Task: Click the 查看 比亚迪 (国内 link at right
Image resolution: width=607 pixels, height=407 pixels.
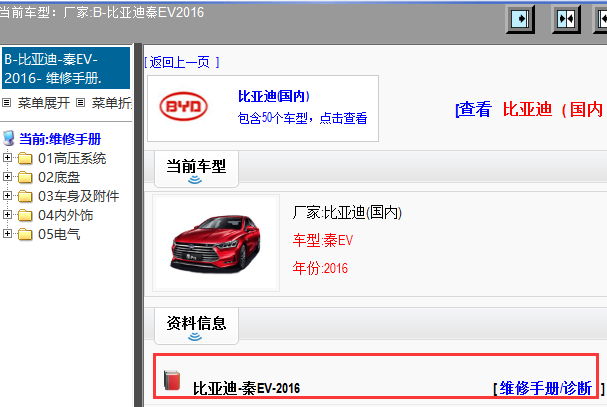Action: [531, 110]
